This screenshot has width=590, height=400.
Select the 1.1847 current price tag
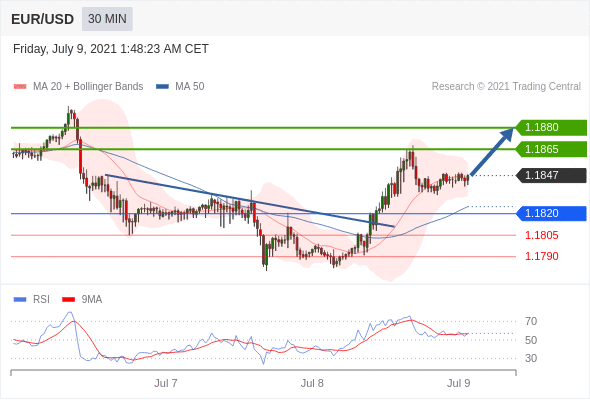pos(551,175)
